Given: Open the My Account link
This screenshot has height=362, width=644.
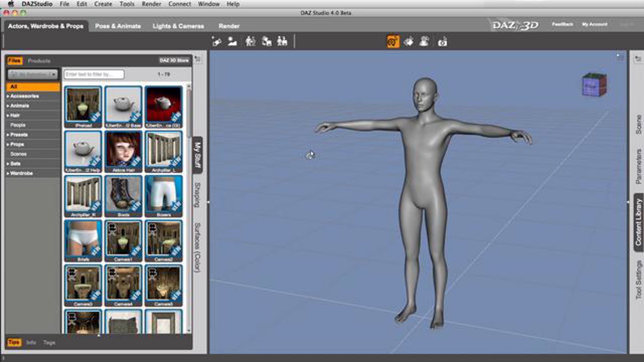Looking at the screenshot, I should tap(594, 24).
